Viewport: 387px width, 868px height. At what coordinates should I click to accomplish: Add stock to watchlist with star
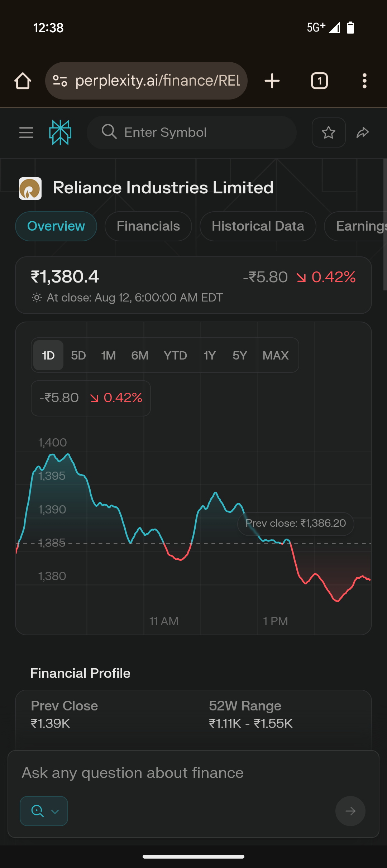tap(329, 132)
